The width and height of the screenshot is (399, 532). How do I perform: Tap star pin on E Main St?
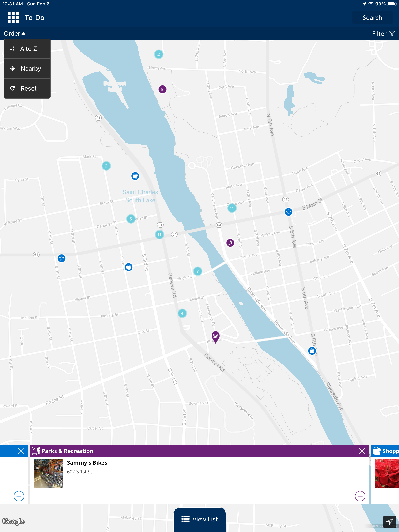click(x=288, y=212)
